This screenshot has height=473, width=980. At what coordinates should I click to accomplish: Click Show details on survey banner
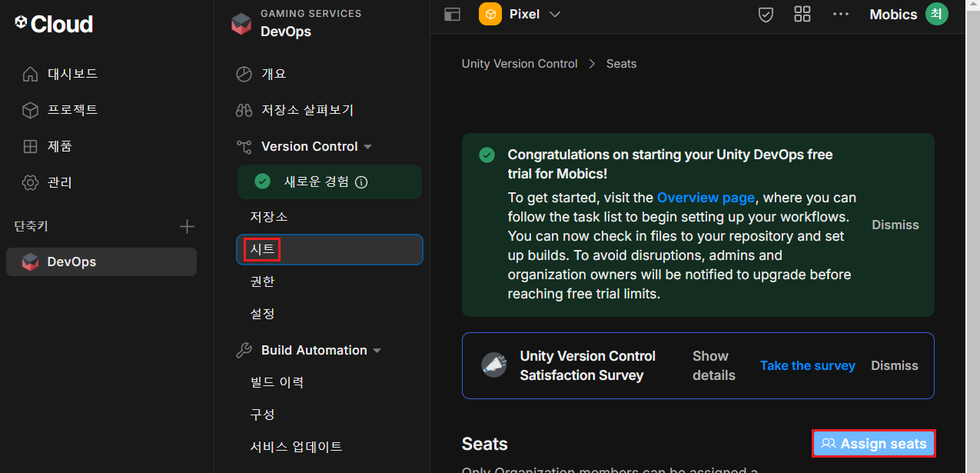click(x=714, y=365)
